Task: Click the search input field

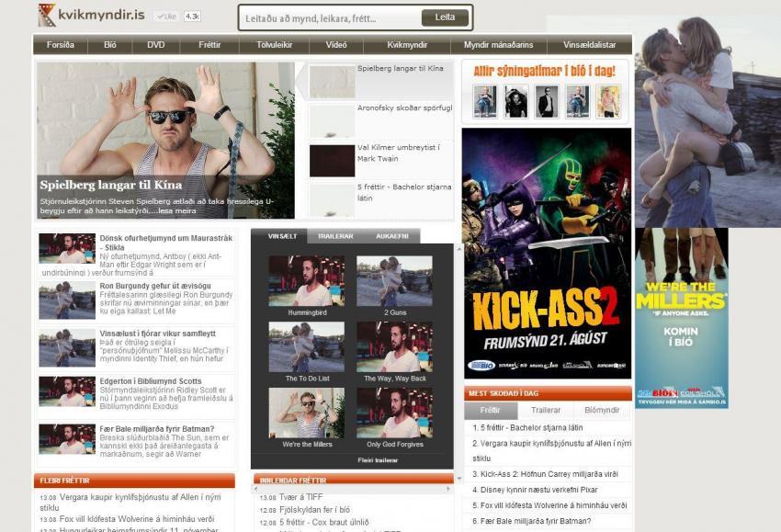Action: (x=331, y=18)
